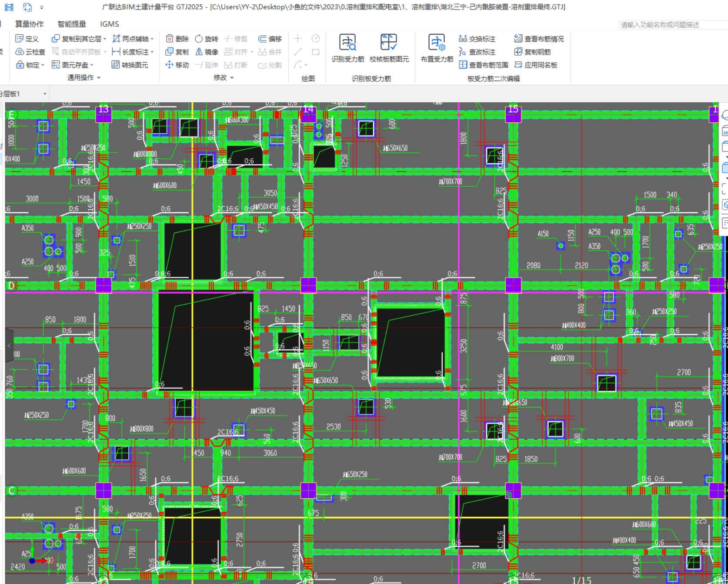
Task: Click 查改标注 edit annotation
Action: click(477, 52)
